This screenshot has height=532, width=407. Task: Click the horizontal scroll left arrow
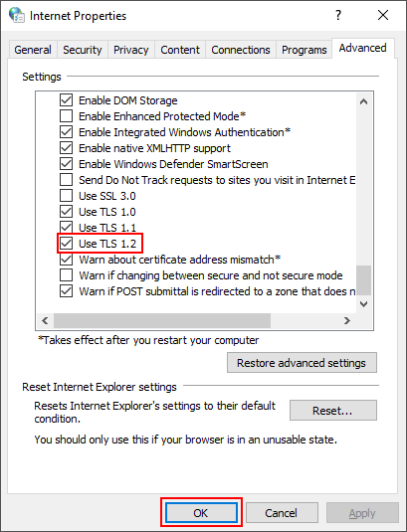point(45,320)
